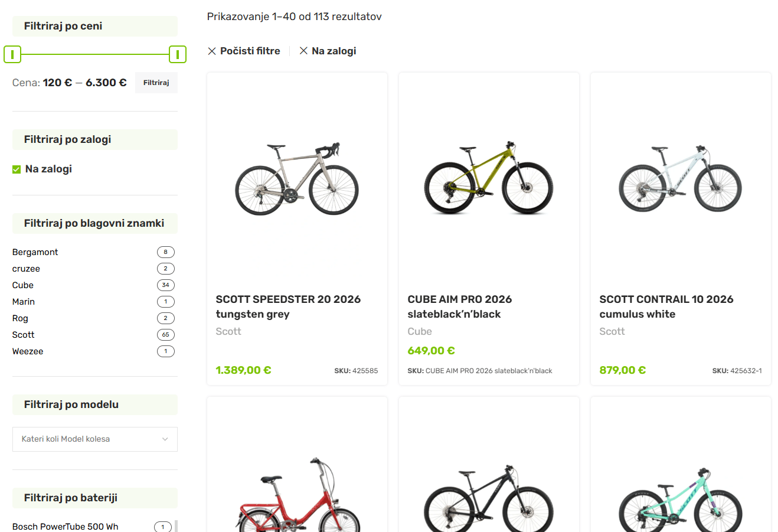Click the X icon beside Počisti filtre

click(x=212, y=51)
